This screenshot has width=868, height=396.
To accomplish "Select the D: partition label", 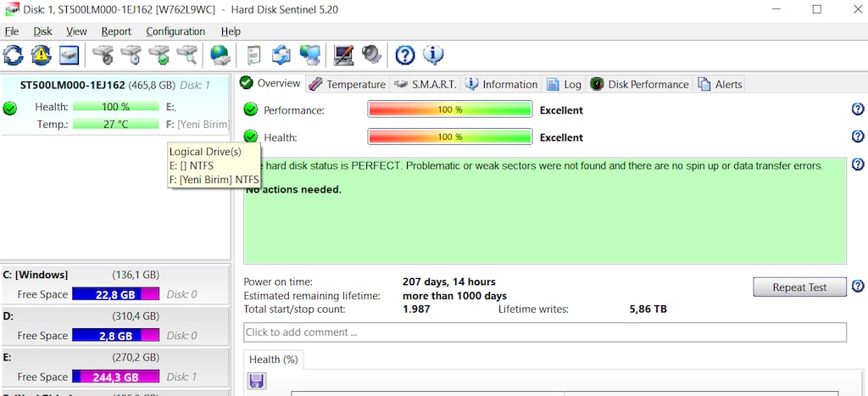I will (8, 316).
